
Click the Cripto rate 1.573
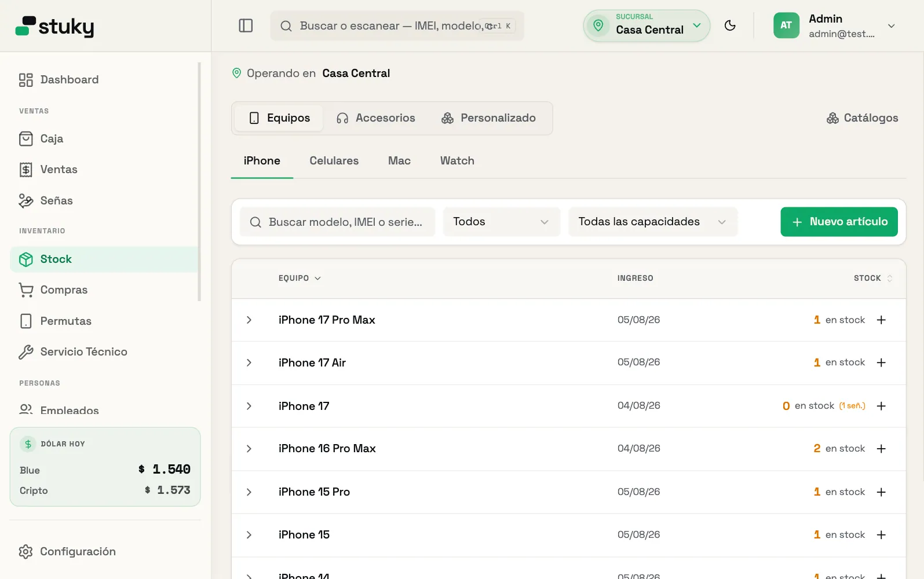tap(167, 490)
